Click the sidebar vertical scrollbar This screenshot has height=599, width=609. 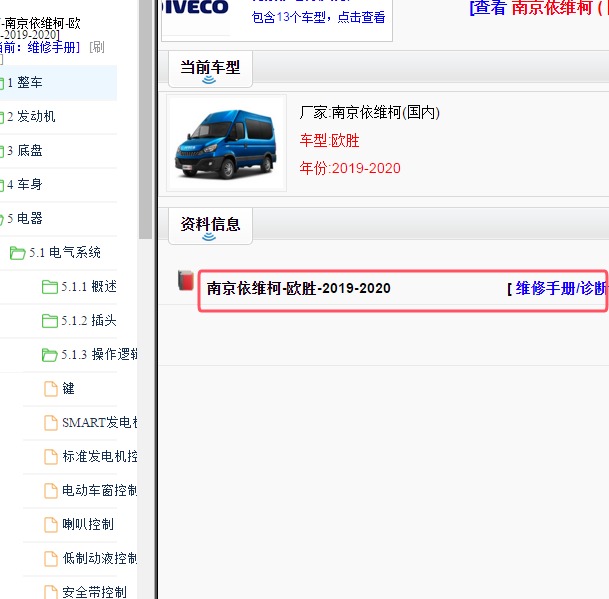click(145, 120)
